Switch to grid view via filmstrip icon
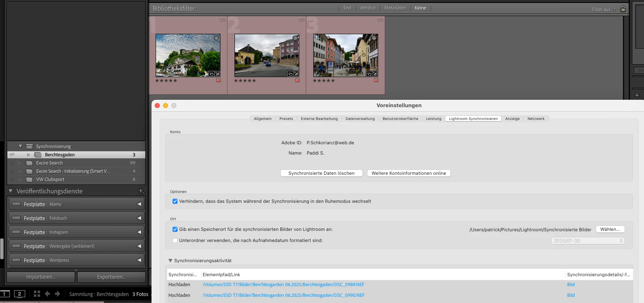 coord(37,294)
